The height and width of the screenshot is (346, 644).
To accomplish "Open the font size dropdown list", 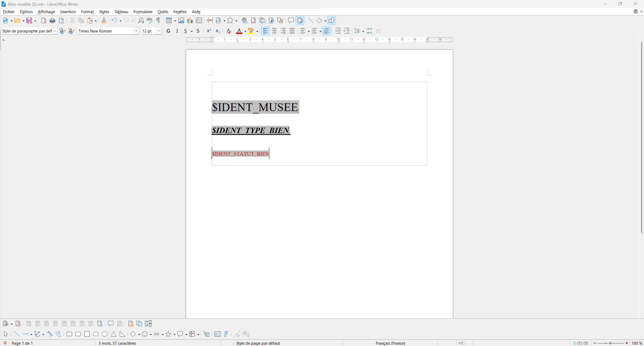I will click(x=159, y=31).
